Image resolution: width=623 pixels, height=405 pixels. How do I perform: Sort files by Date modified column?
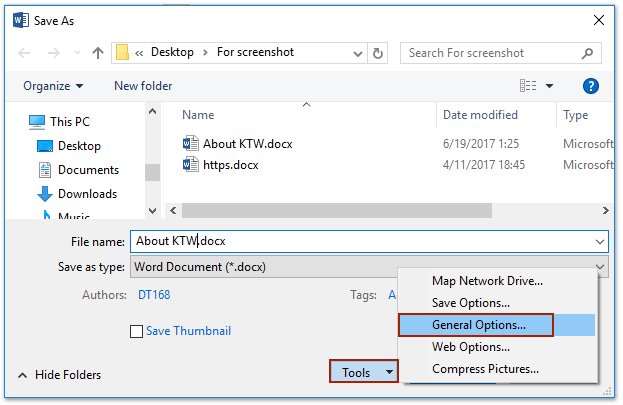click(480, 115)
